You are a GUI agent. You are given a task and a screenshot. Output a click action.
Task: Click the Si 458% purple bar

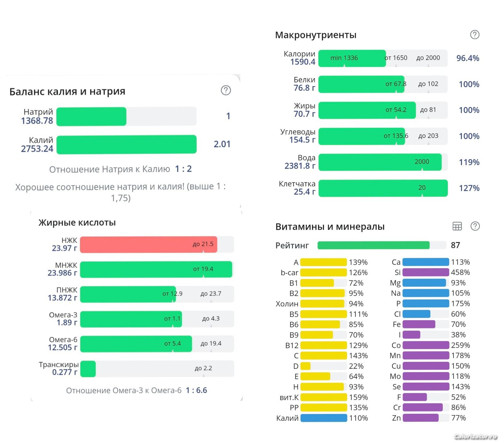tap(426, 272)
